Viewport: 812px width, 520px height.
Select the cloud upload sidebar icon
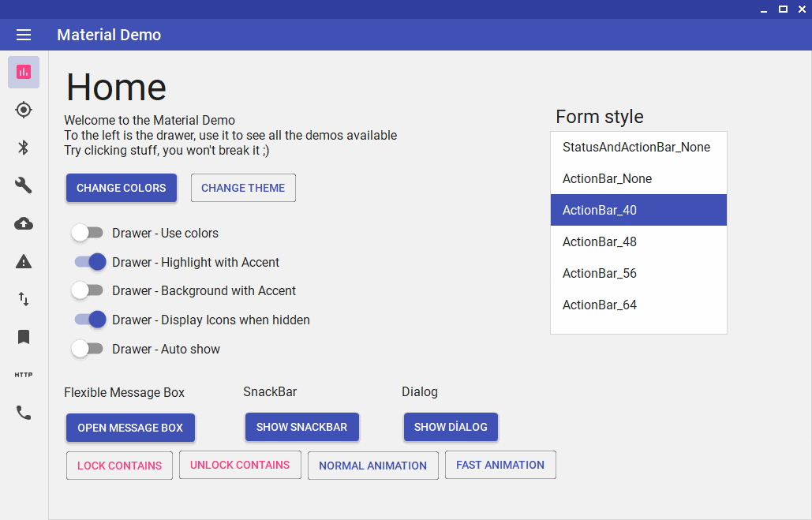24,223
